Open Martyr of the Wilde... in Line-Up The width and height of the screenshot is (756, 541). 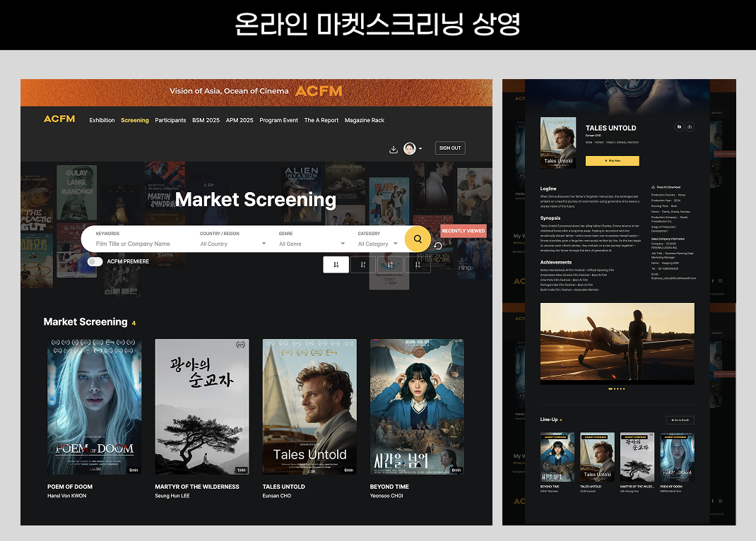tap(637, 457)
